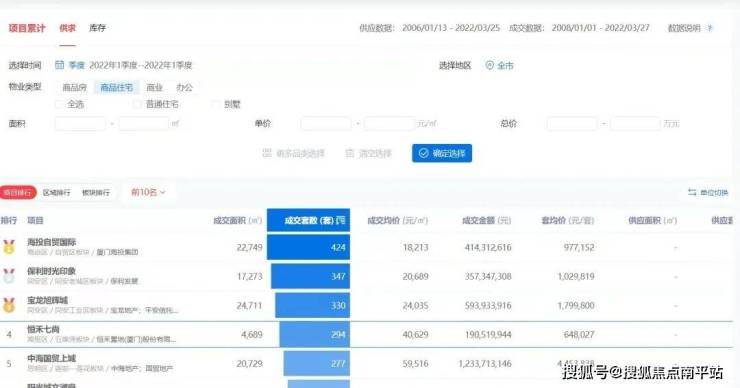Select the 商品住宅 property type
The height and width of the screenshot is (388, 740).
pos(117,87)
